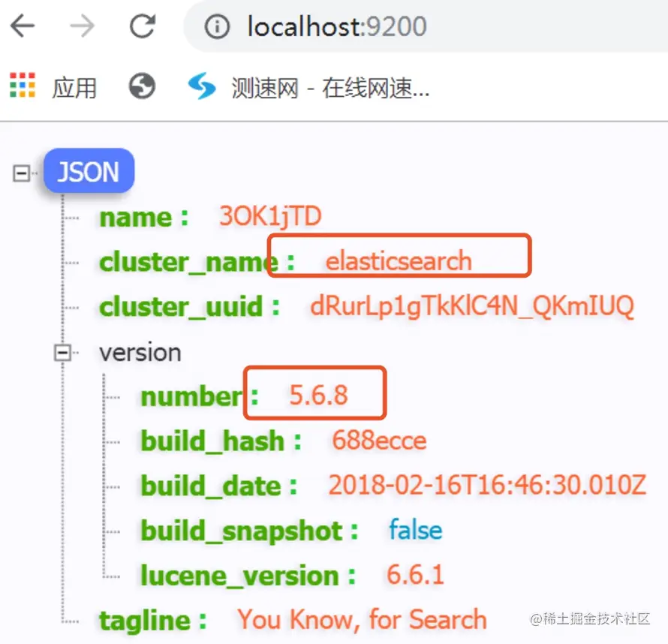Focus the localhost:9200 address bar
The width and height of the screenshot is (668, 644).
pyautogui.click(x=426, y=26)
